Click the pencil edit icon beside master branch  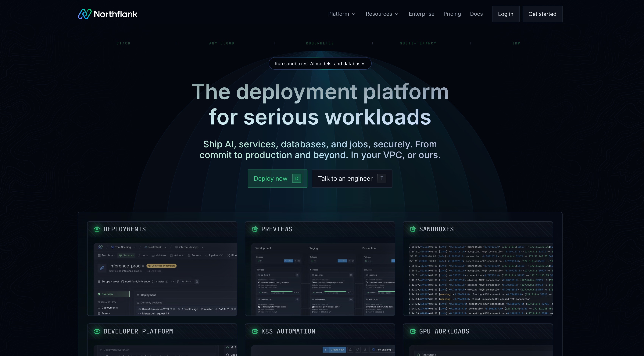click(166, 282)
